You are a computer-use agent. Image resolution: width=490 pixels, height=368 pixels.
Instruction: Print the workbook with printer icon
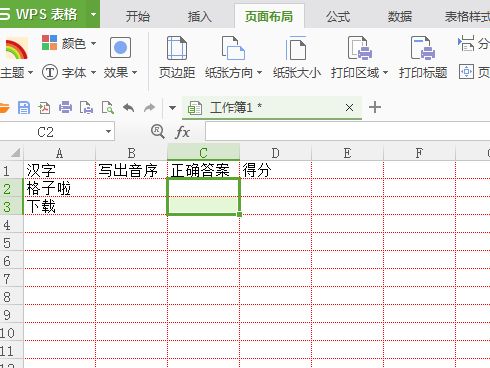click(65, 107)
